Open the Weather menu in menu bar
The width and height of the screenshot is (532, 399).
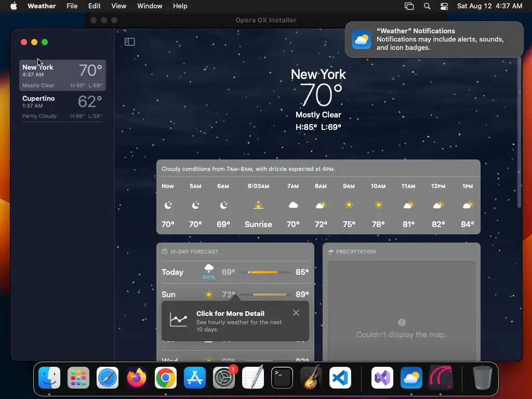(42, 6)
